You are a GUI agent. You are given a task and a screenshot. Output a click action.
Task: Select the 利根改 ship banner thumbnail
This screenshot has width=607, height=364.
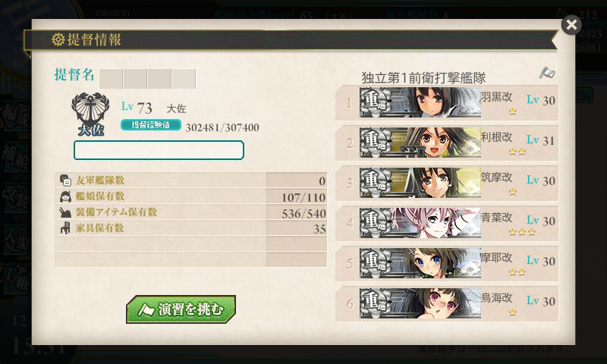(420, 143)
